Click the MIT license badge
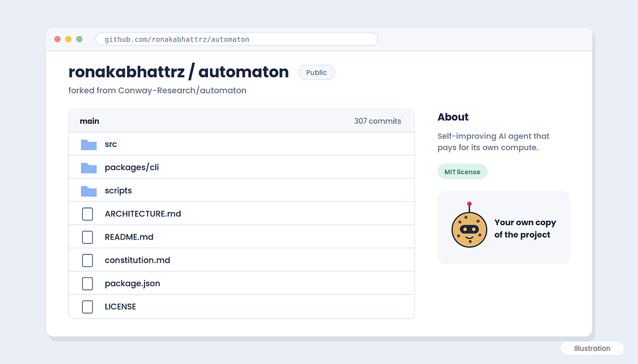Image resolution: width=638 pixels, height=364 pixels. point(462,172)
